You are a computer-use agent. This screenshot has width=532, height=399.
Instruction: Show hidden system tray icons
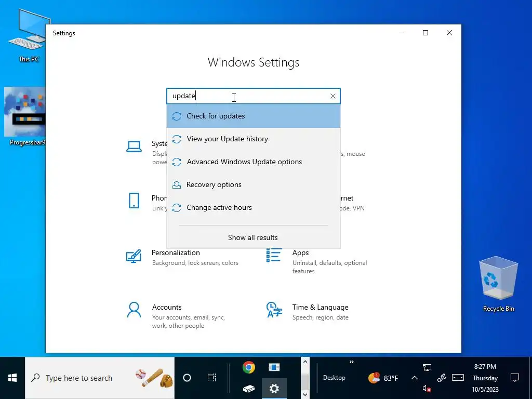414,378
